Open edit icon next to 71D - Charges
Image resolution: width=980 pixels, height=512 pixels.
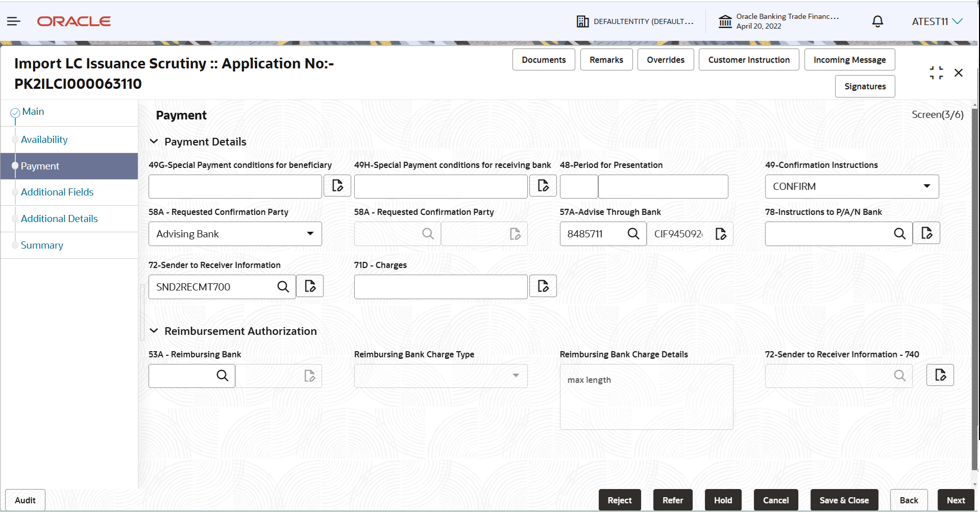543,286
